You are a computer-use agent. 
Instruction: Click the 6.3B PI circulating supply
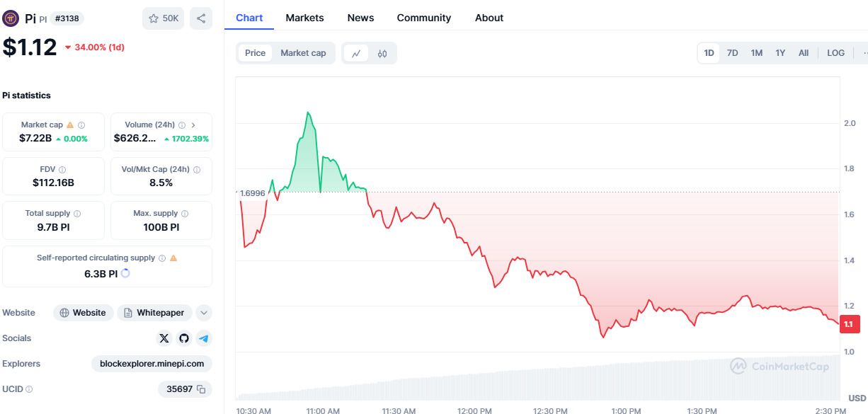click(x=101, y=273)
